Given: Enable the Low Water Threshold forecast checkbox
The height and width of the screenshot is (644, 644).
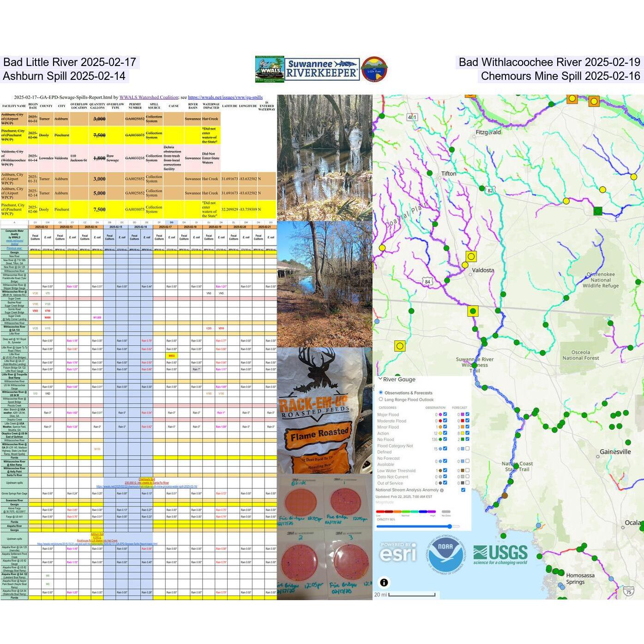Looking at the screenshot, I should coord(467,470).
